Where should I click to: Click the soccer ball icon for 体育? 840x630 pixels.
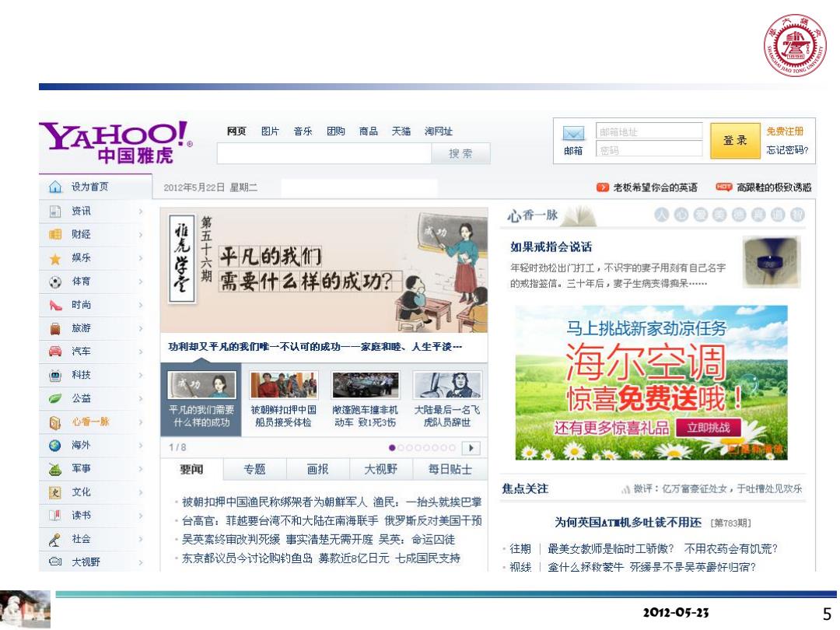coord(55,282)
